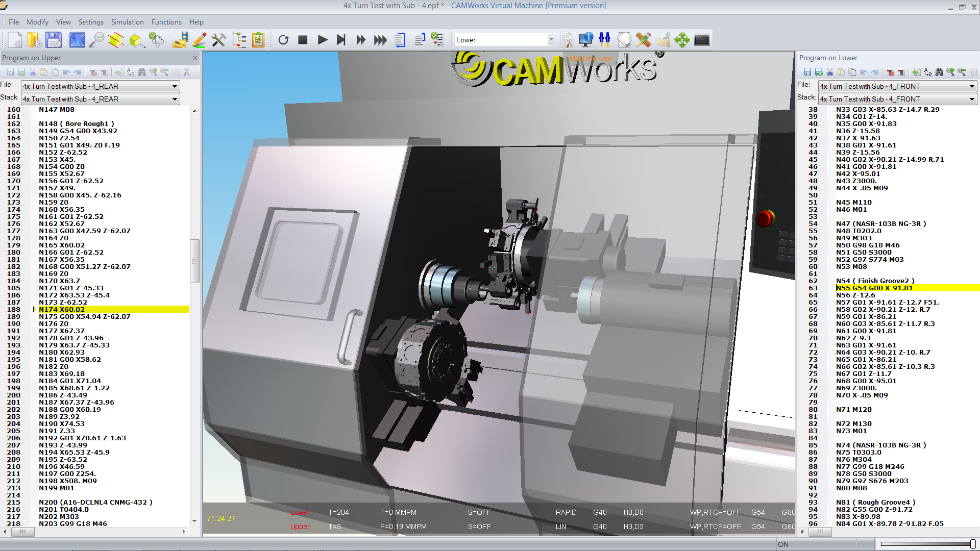Open the Functions menu
The width and height of the screenshot is (980, 551).
166,22
